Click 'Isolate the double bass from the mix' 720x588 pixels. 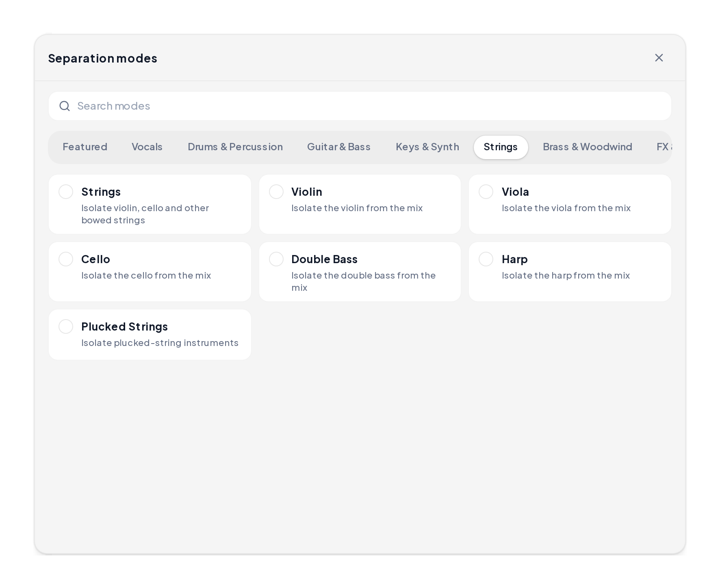364,281
